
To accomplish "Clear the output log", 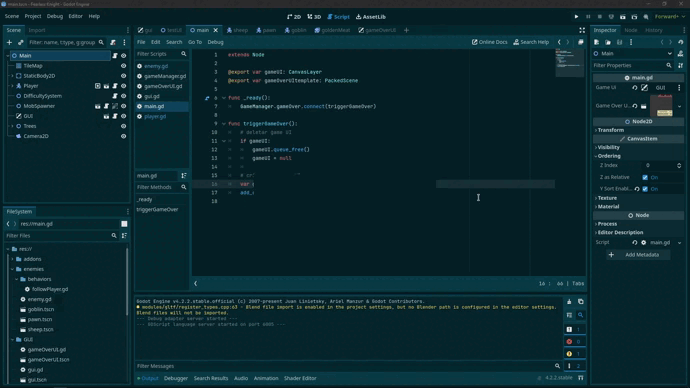I will (569, 302).
